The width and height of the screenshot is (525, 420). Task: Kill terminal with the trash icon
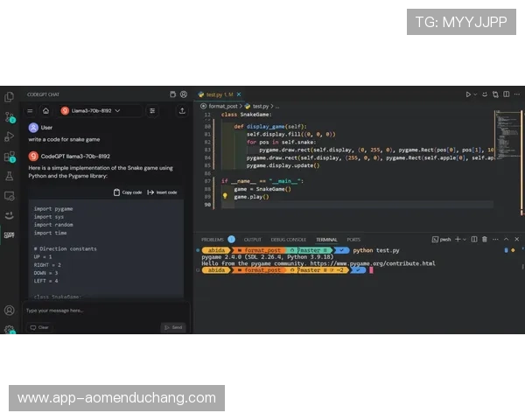(x=485, y=239)
